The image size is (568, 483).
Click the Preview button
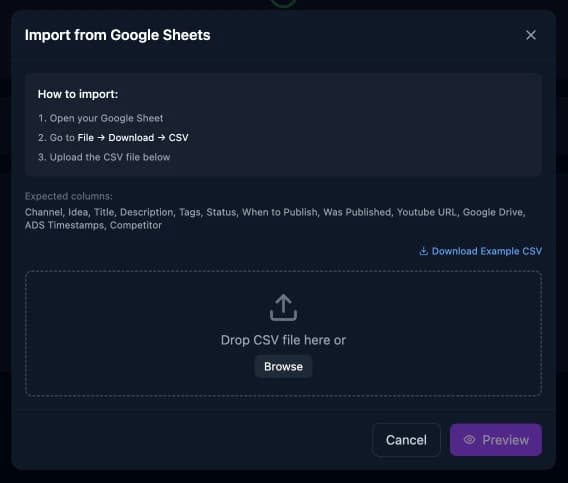[496, 440]
